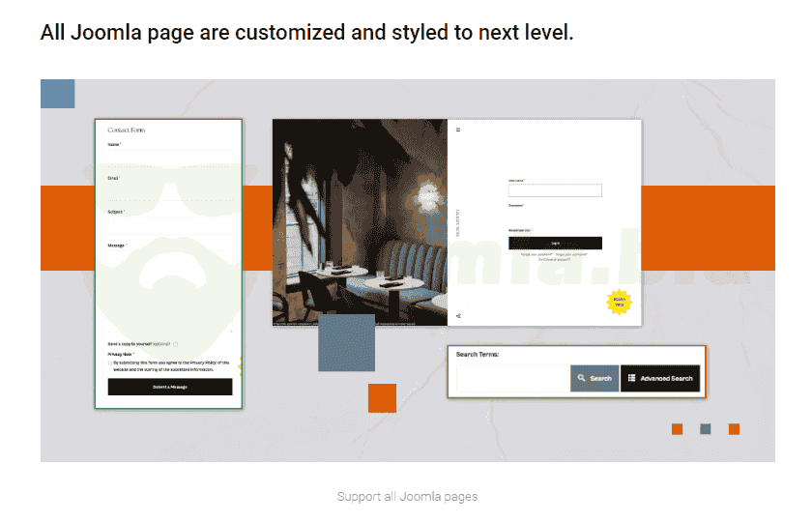This screenshot has height=522, width=812.
Task: Click the hamburger menu icon in login panel
Action: pos(458,130)
